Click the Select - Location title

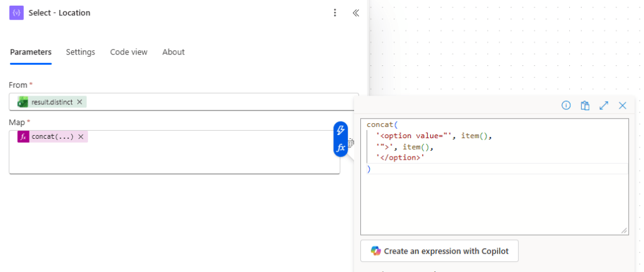tap(60, 13)
